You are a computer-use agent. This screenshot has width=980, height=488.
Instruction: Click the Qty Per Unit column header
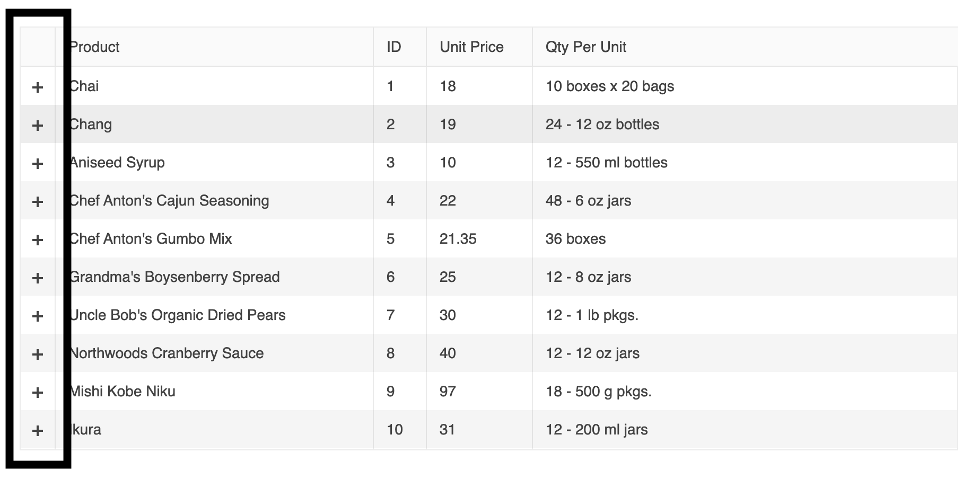(585, 47)
